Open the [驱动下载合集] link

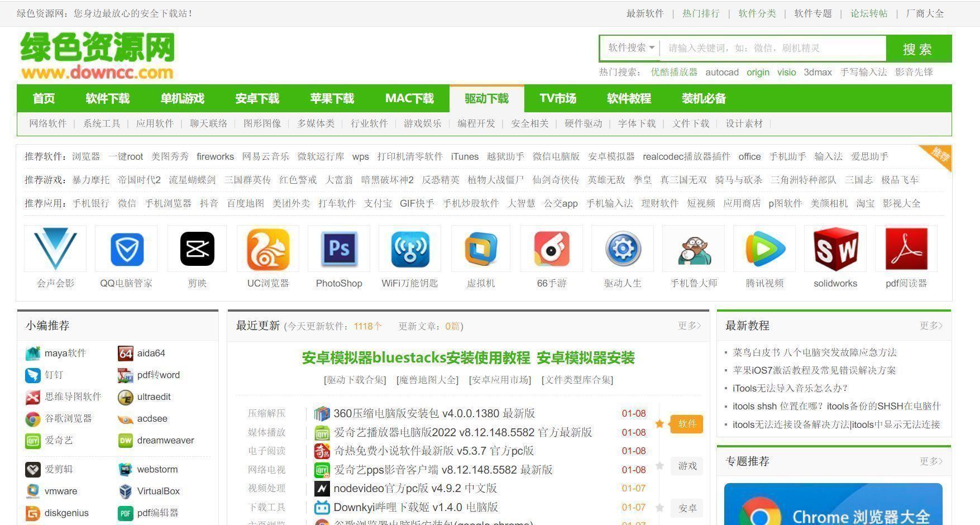[355, 380]
